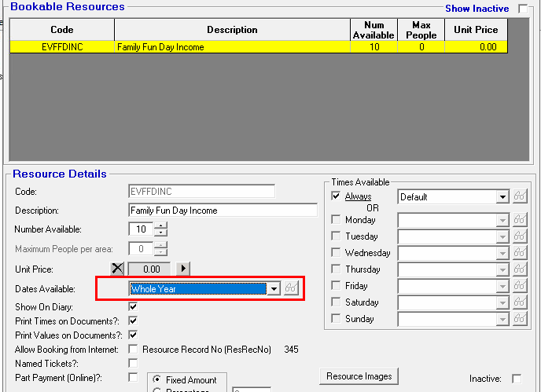Open the Thursday times dropdown
Image resolution: width=541 pixels, height=392 pixels.
(x=502, y=269)
